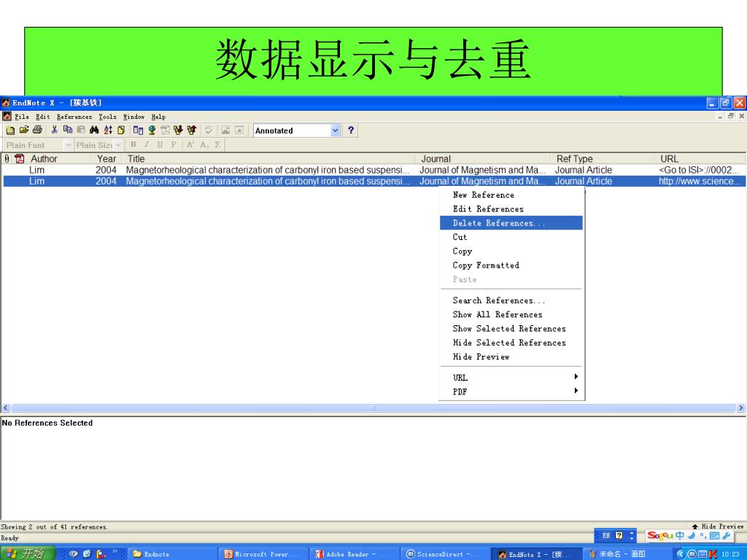The width and height of the screenshot is (747, 560).
Task: Sort by the Journal column header
Action: [x=483, y=158]
